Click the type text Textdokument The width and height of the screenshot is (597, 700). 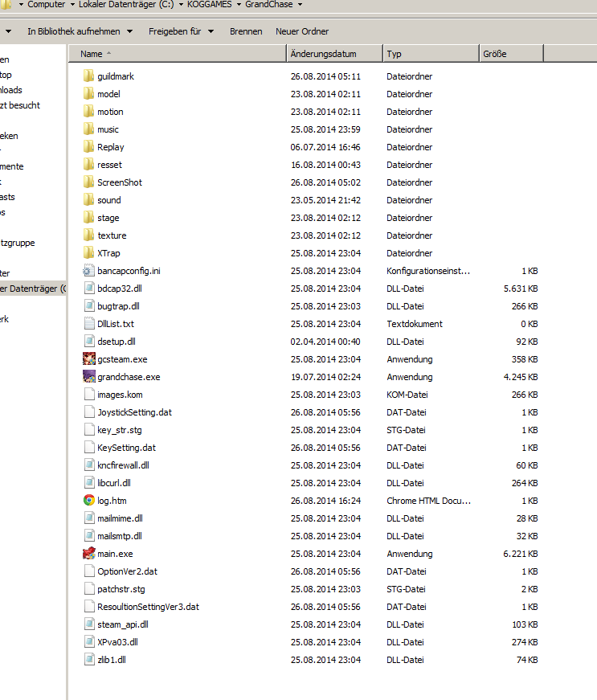click(x=415, y=324)
